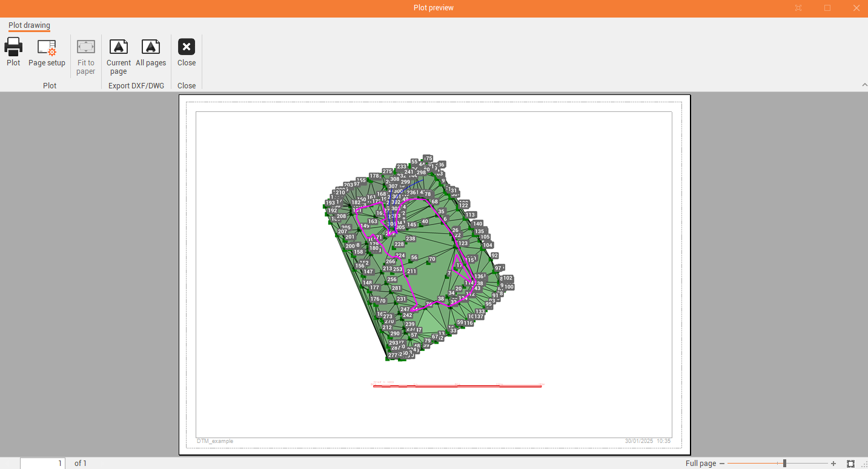Click the Full page zoom label
This screenshot has height=469, width=868.
pos(700,464)
